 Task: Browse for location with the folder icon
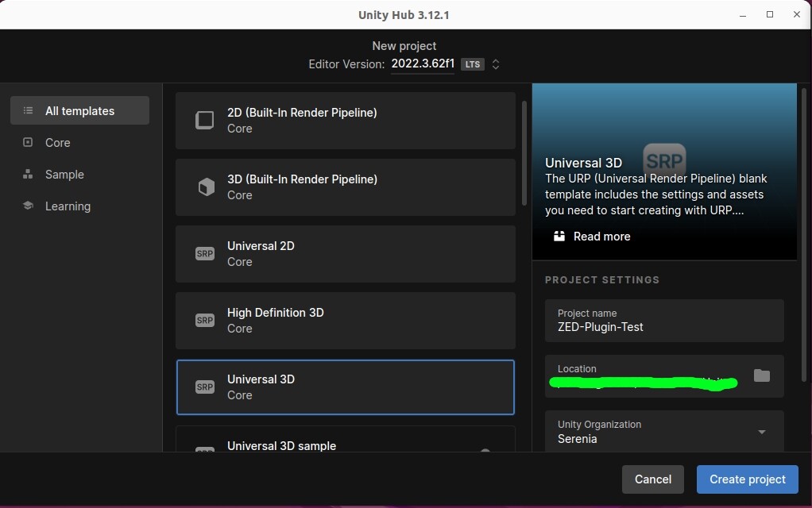(x=761, y=375)
